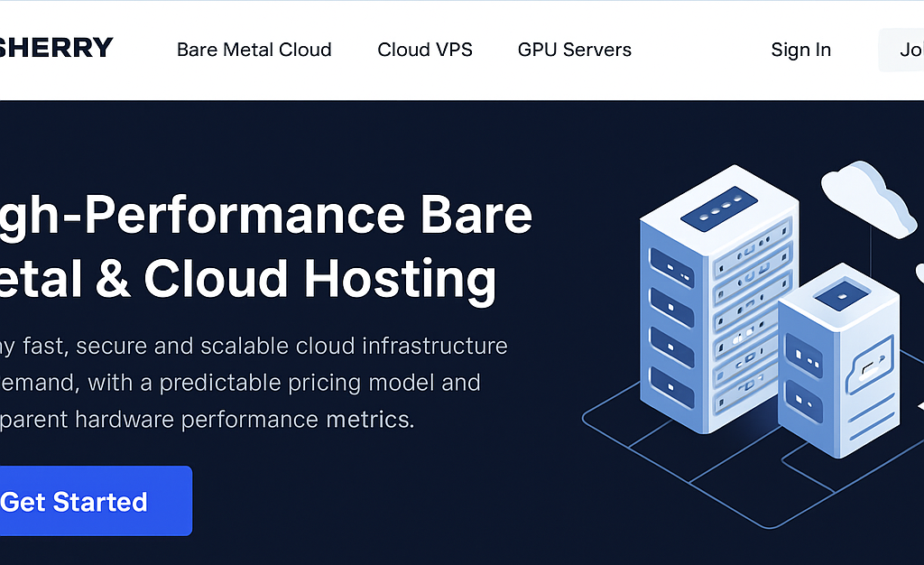Open the GPU Servers menu
Screen dimensions: 924x565
pyautogui.click(x=574, y=50)
